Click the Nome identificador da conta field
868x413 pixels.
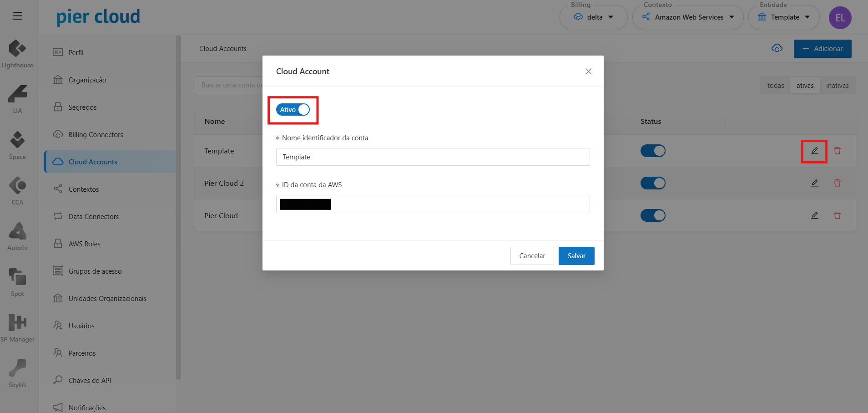click(433, 157)
